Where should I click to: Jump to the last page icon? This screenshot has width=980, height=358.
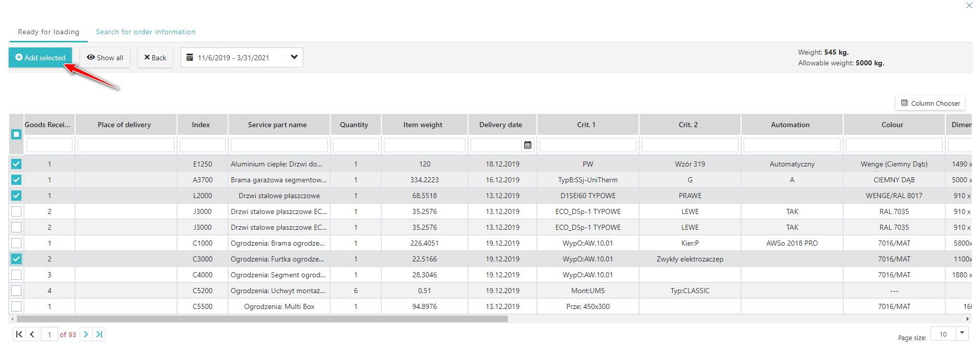100,334
